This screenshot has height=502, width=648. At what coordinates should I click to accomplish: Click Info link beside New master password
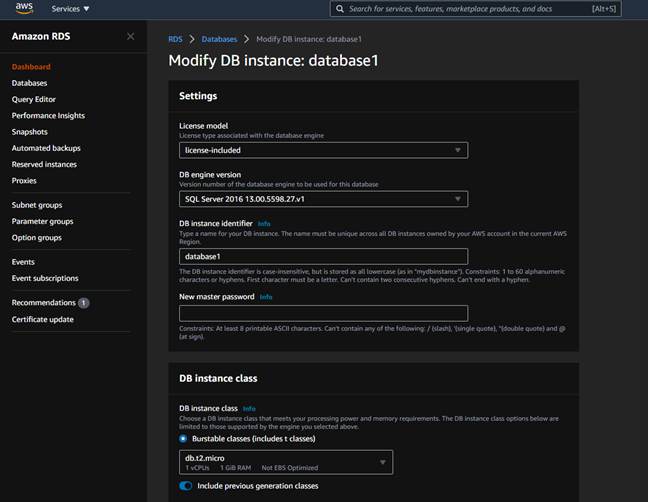pyautogui.click(x=266, y=297)
